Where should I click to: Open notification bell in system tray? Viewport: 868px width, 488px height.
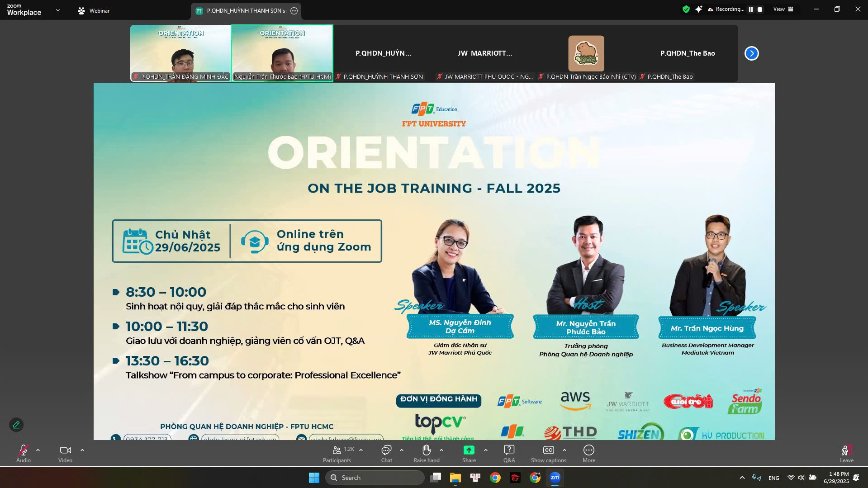point(856,478)
